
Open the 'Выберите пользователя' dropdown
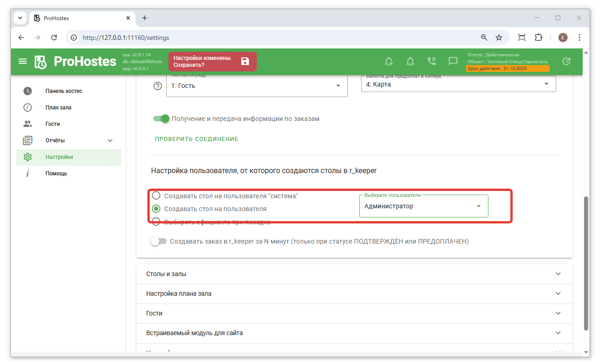(x=423, y=206)
